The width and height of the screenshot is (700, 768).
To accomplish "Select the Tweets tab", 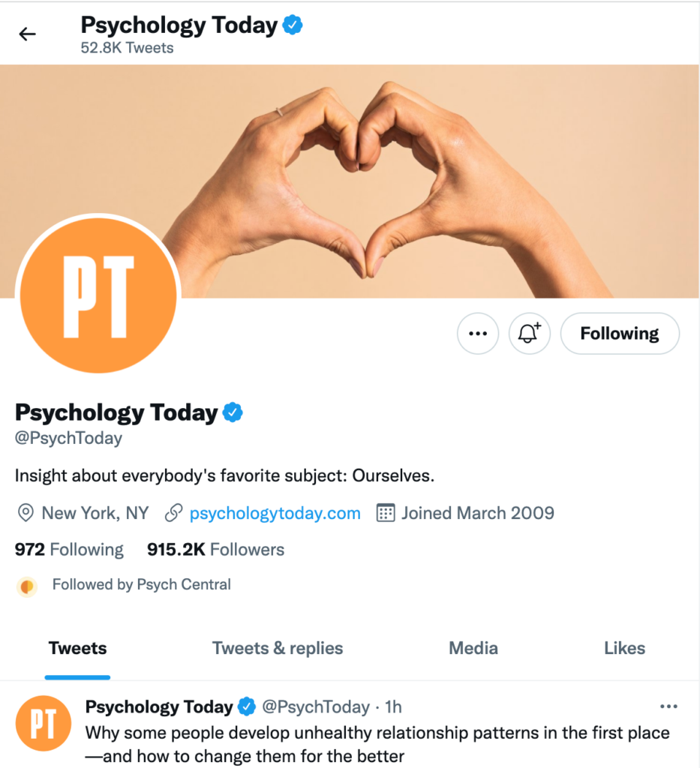I will 77,649.
